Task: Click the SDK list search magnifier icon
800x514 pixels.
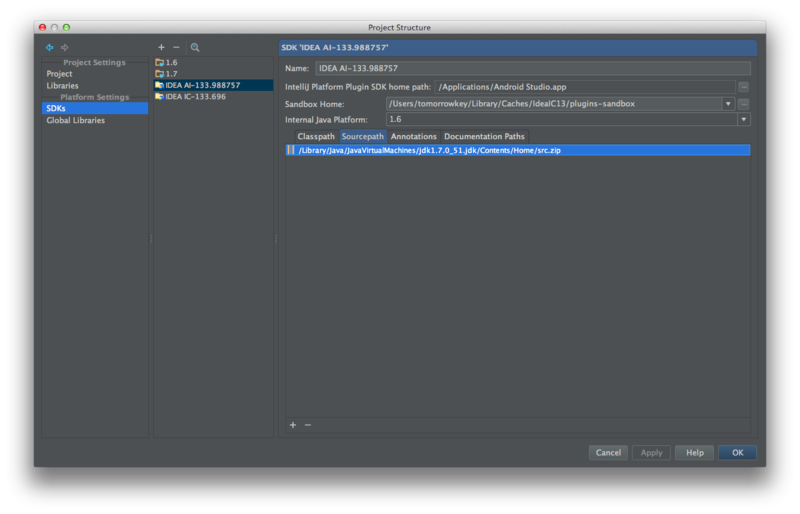Action: 195,47
